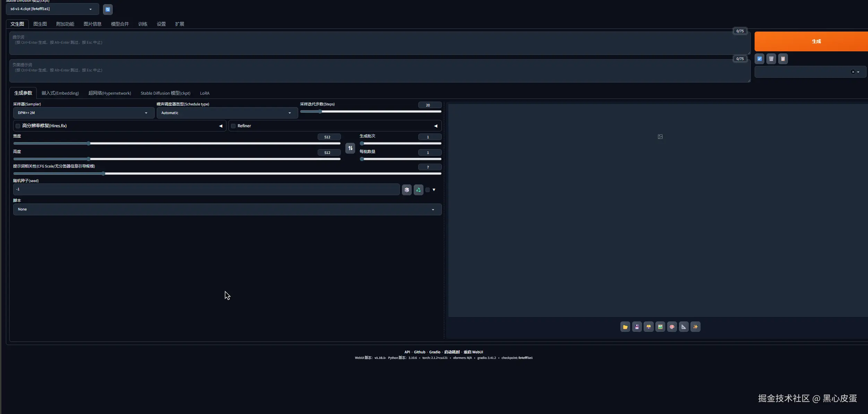
Task: Send image to img2img via picture icon
Action: [660, 327]
